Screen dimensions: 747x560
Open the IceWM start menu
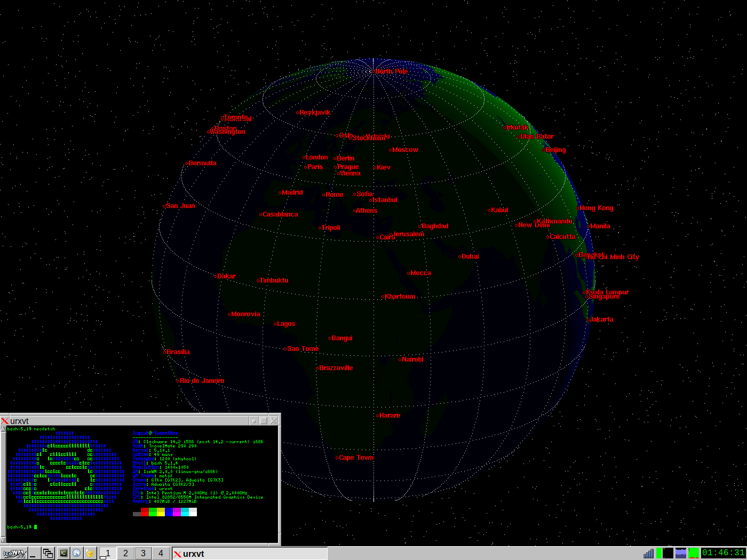14,554
